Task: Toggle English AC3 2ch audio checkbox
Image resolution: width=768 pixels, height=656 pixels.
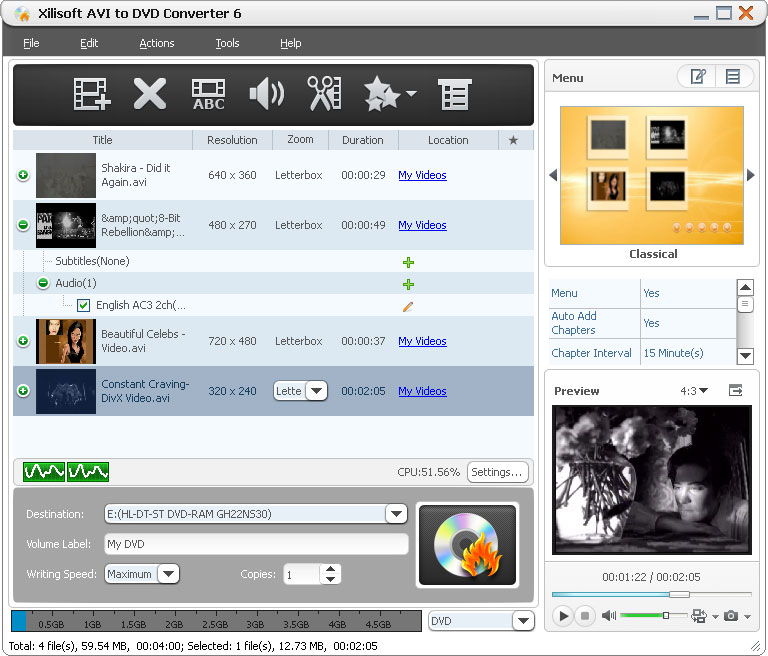Action: click(83, 306)
